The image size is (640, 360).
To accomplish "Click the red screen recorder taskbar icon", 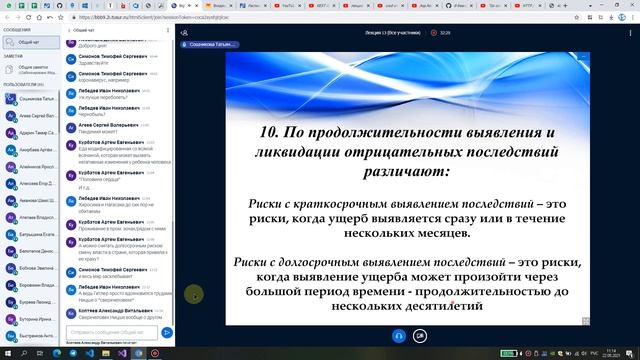I will pos(155,353).
